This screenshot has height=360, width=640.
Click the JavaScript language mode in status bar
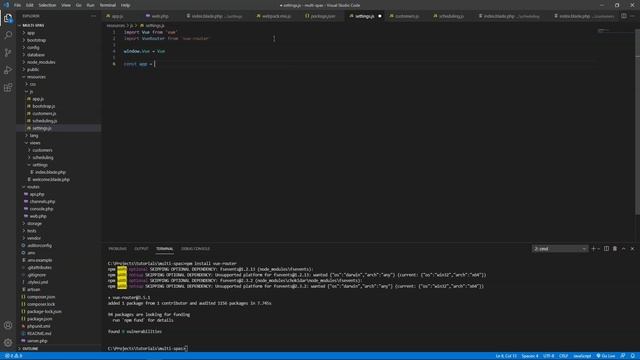pyautogui.click(x=582, y=356)
